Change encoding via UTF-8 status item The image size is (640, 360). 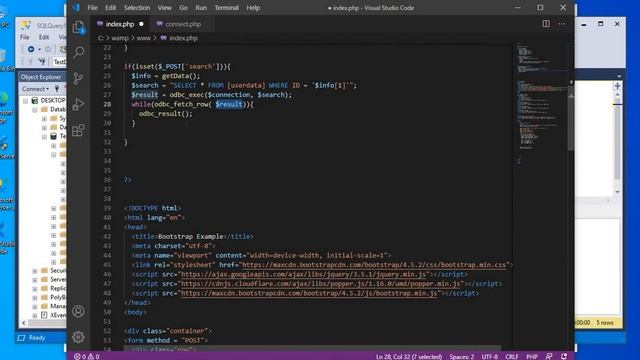490,356
